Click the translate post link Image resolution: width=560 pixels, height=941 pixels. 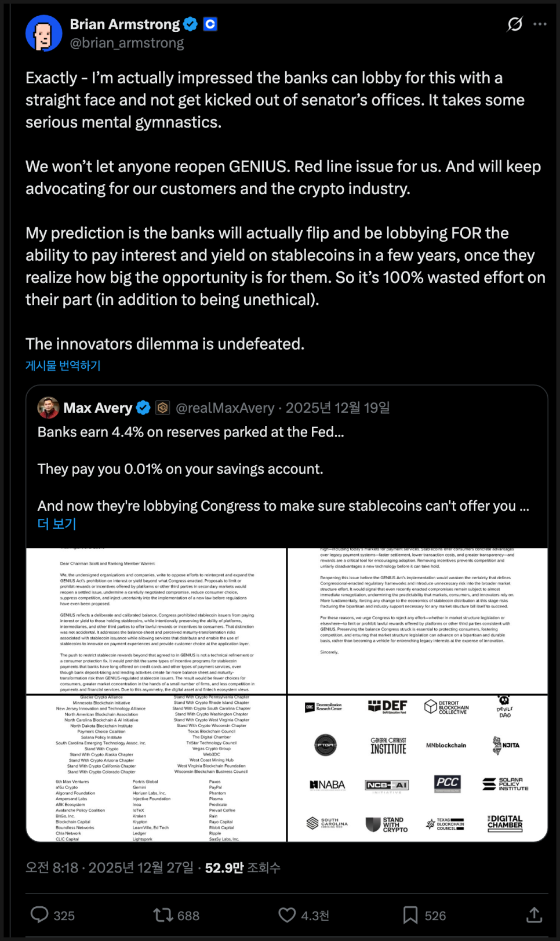tap(63, 365)
